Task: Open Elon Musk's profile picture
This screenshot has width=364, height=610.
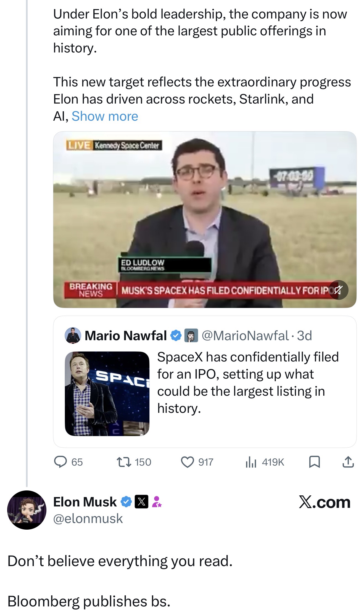Action: pos(27,510)
